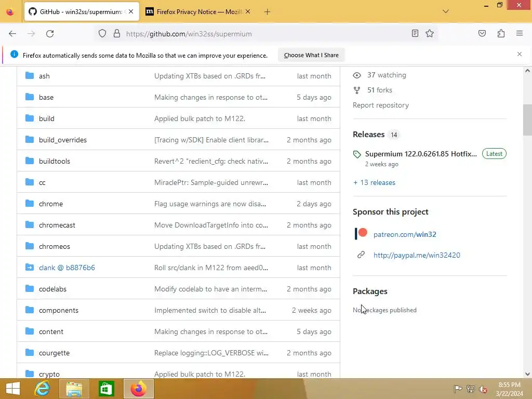Open commit 'Applied bulk patch to M122.' for build

199,119
